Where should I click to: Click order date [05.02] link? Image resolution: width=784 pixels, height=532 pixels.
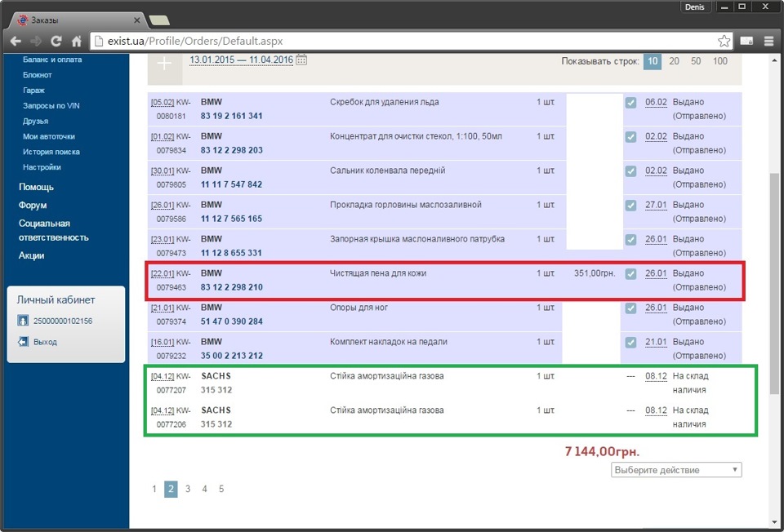163,103
